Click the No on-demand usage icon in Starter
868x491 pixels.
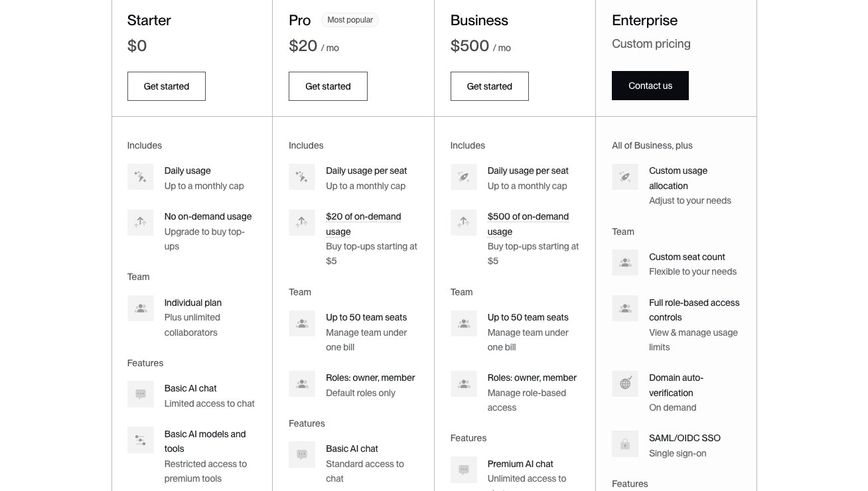[141, 222]
